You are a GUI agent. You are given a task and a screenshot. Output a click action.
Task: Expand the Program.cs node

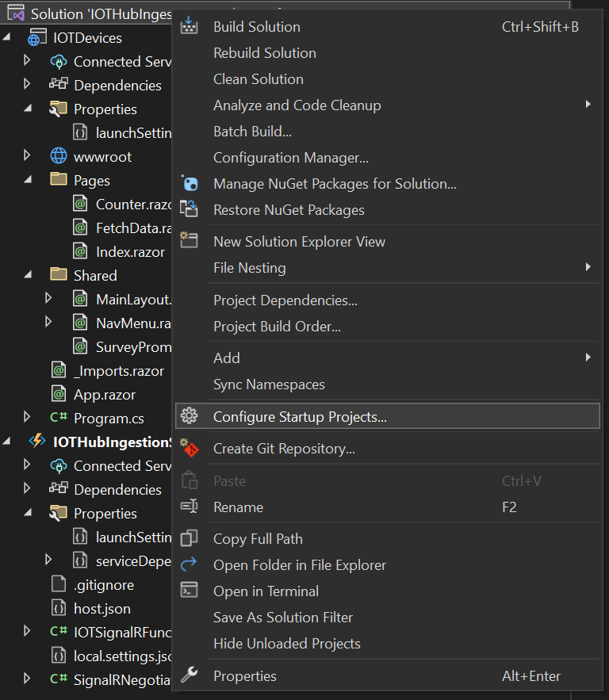coord(27,417)
